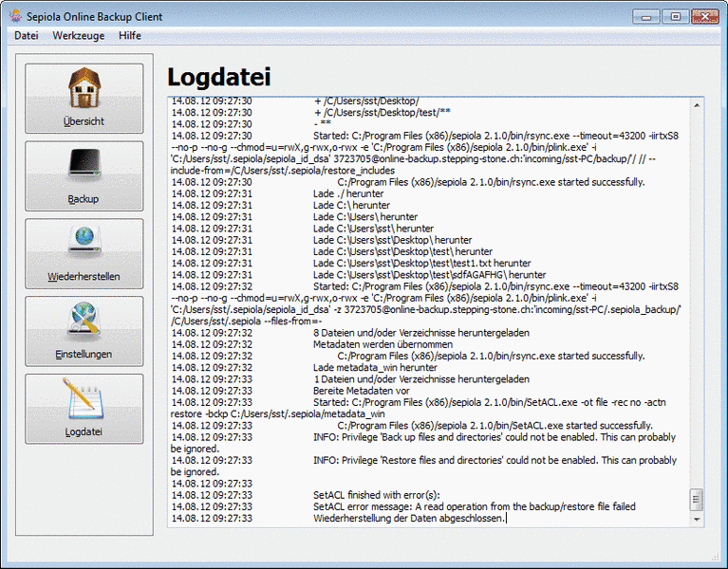Click log line 'SetACL finished with error(s):'

[377, 495]
